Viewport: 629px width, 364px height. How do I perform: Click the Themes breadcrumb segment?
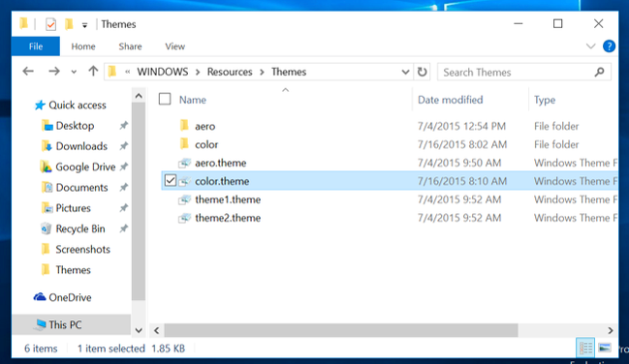point(289,72)
